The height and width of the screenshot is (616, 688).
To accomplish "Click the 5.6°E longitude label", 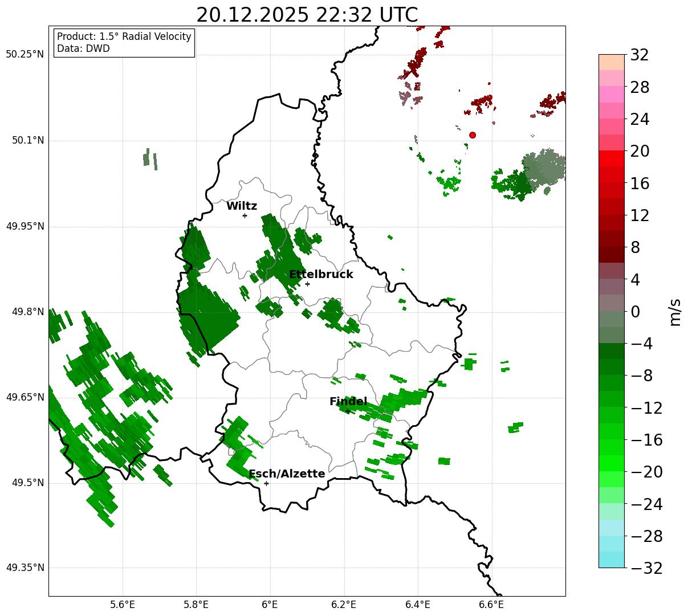I will pyautogui.click(x=123, y=605).
